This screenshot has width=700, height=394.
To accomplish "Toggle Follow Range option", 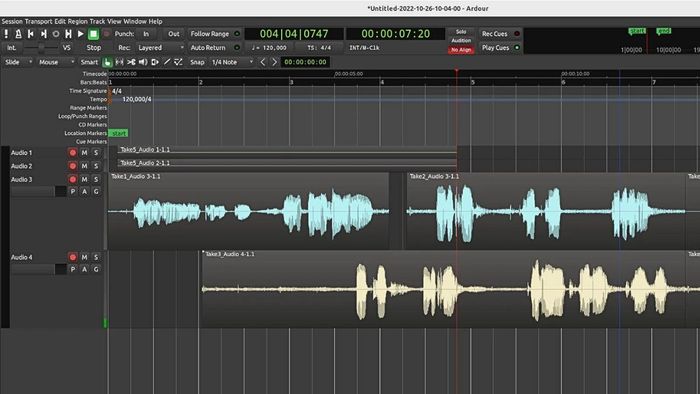I will pyautogui.click(x=215, y=34).
